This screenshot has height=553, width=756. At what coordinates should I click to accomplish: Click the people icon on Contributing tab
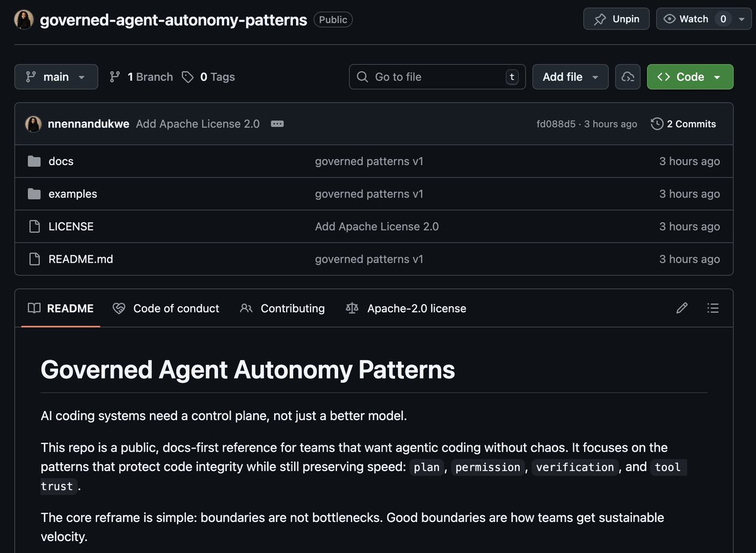coord(246,309)
